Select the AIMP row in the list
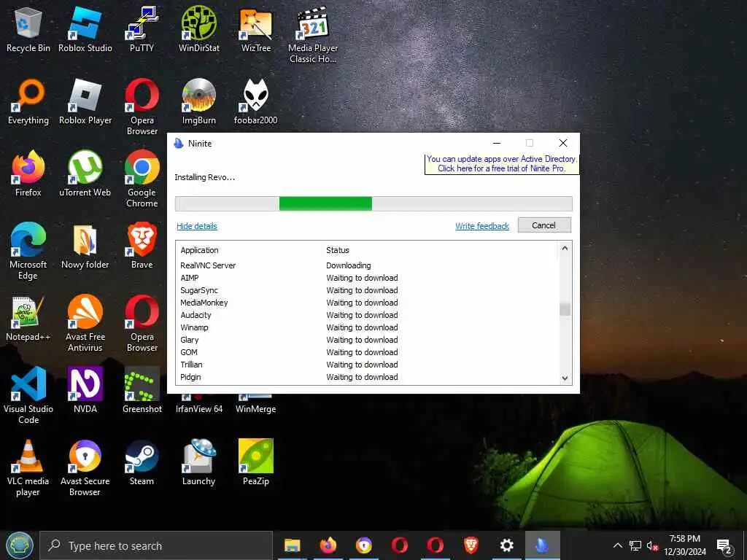Viewport: 747px width, 560px height. click(368, 278)
